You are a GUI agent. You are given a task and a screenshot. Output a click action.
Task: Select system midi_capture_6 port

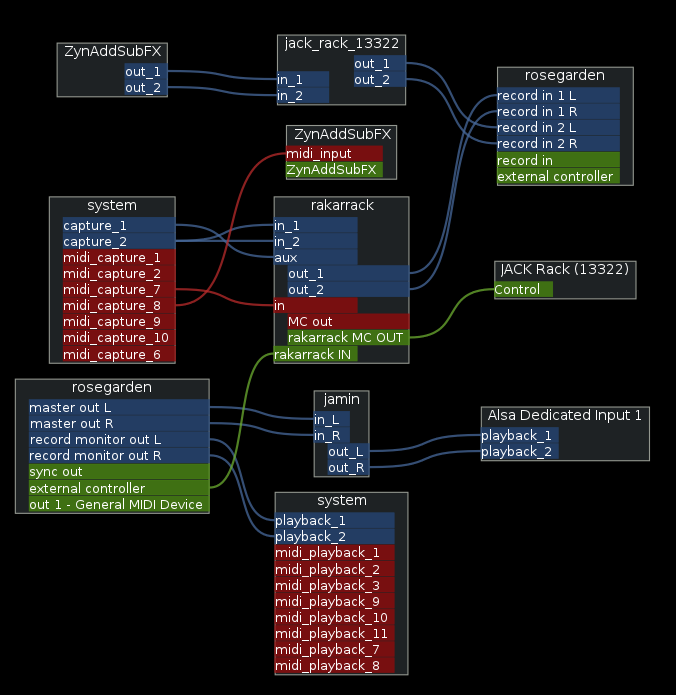pos(119,354)
